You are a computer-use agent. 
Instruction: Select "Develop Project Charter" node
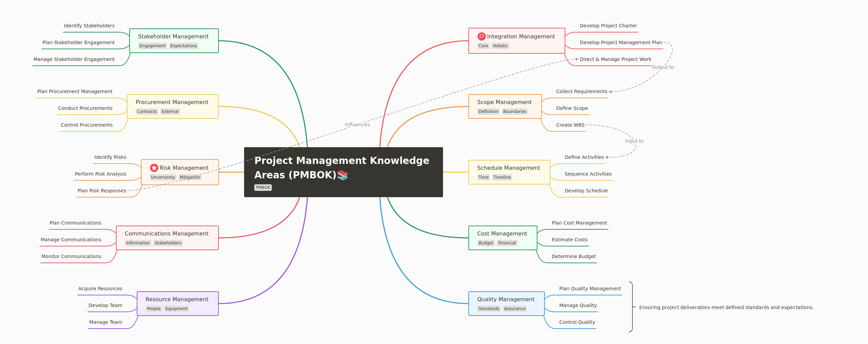coord(608,26)
